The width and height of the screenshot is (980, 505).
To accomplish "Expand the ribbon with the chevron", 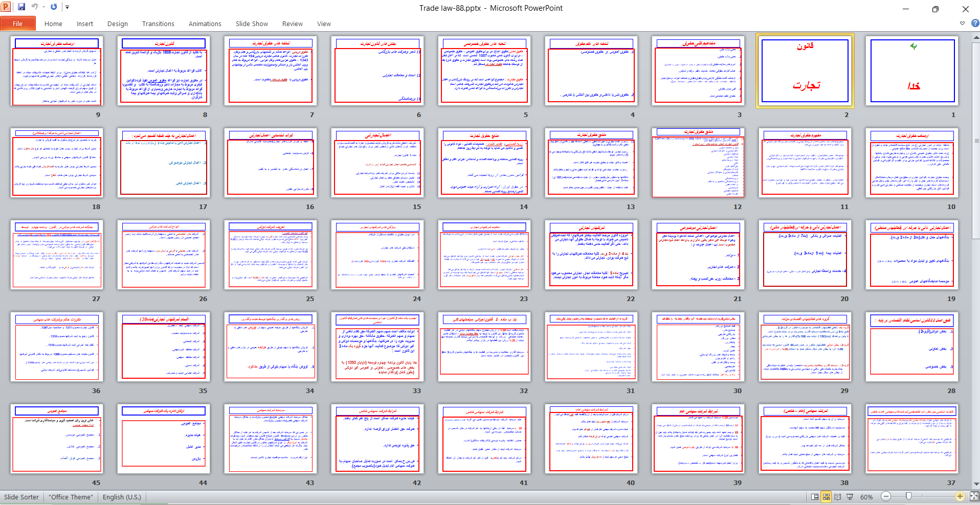I will click(962, 23).
